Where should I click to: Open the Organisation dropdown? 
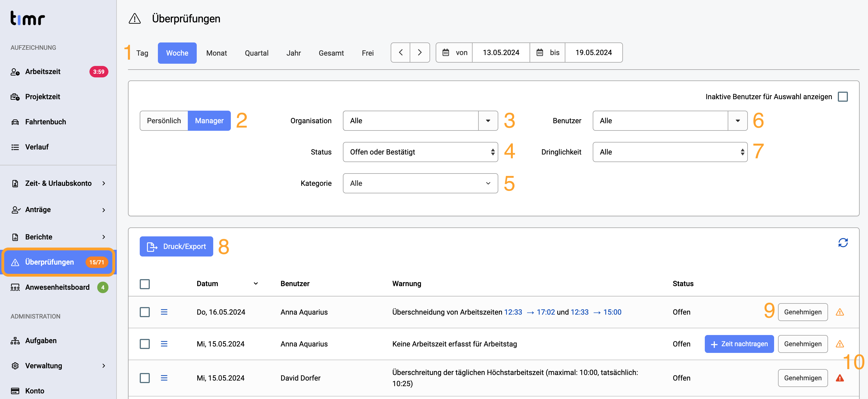(420, 121)
